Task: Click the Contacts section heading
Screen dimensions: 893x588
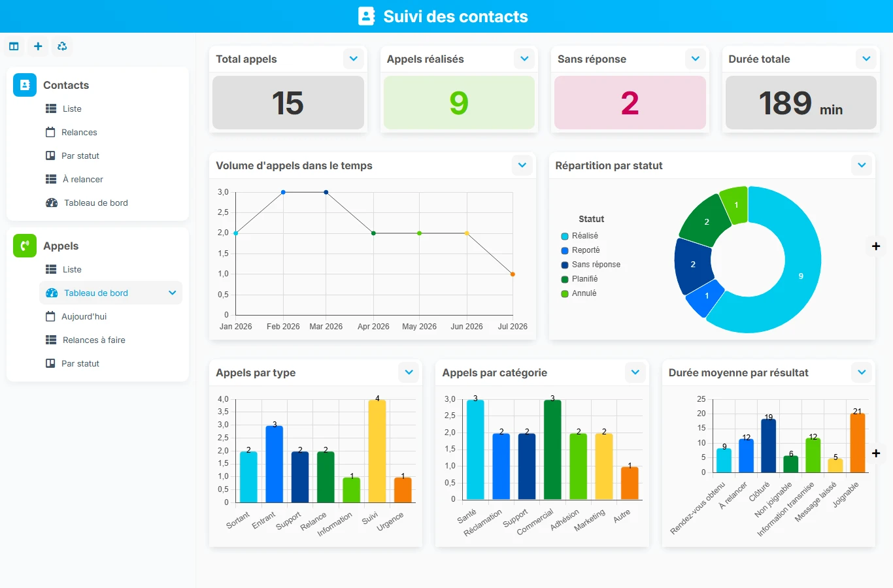Action: click(x=66, y=85)
